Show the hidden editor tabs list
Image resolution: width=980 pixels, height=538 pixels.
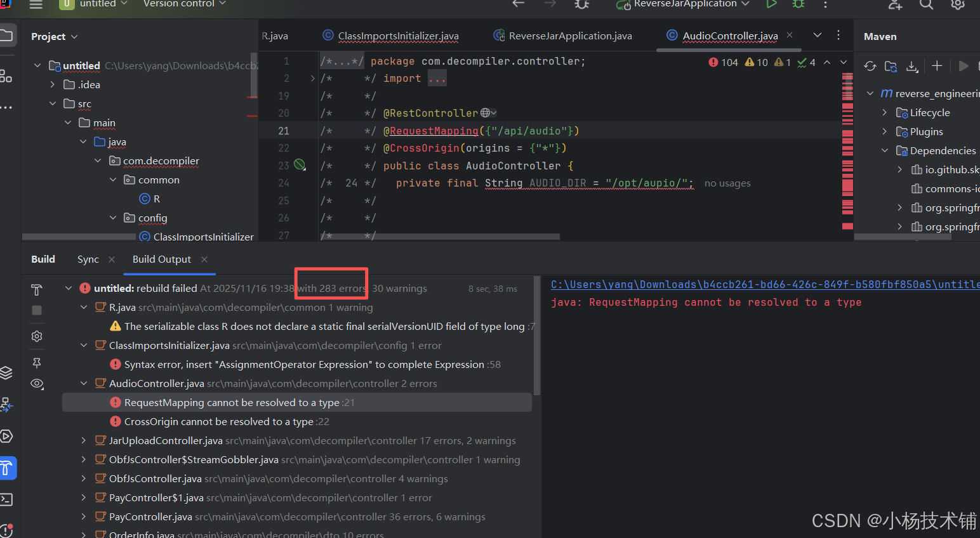pos(818,35)
